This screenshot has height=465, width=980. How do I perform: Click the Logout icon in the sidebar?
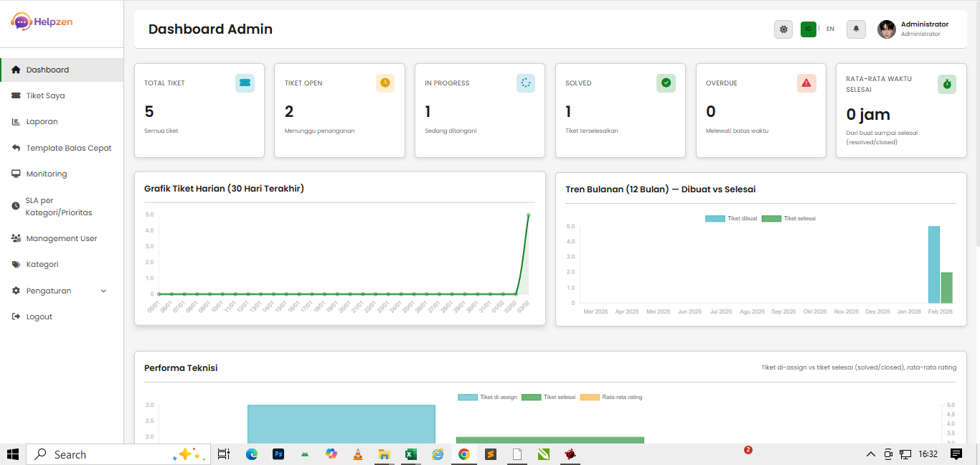pyautogui.click(x=16, y=316)
